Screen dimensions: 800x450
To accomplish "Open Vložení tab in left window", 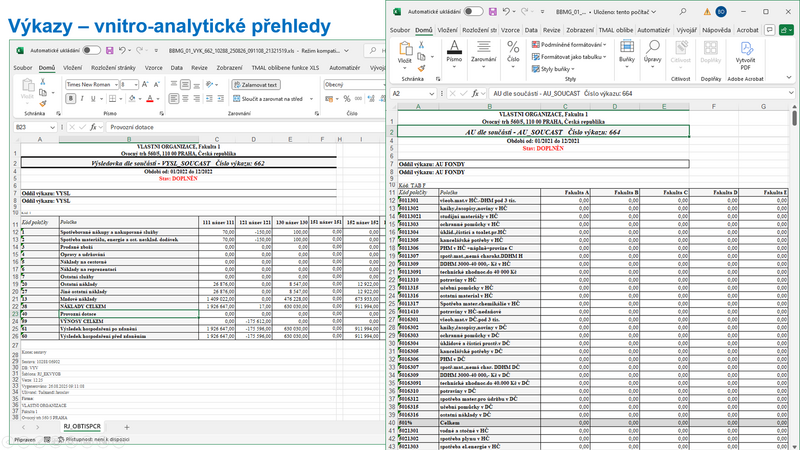I will click(72, 67).
